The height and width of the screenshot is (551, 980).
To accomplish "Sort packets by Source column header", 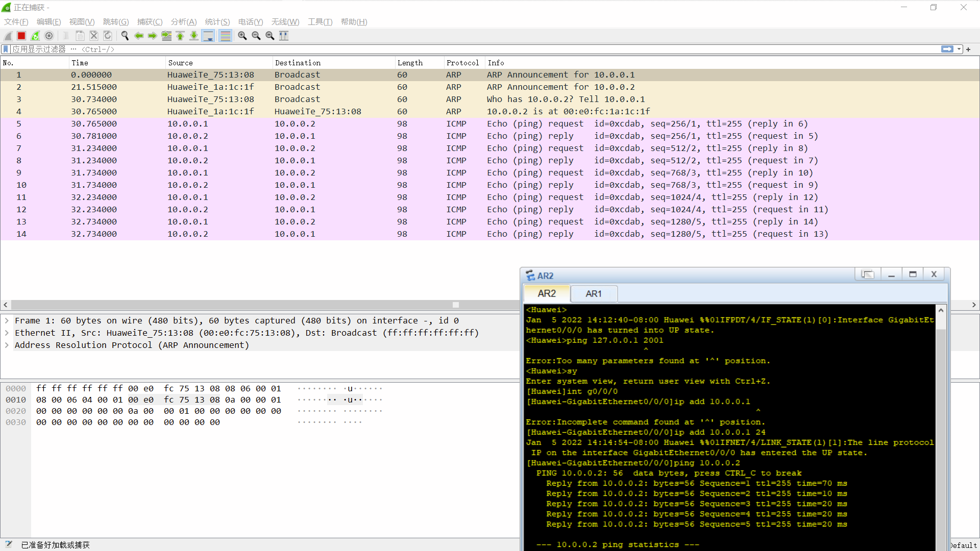I will point(219,63).
